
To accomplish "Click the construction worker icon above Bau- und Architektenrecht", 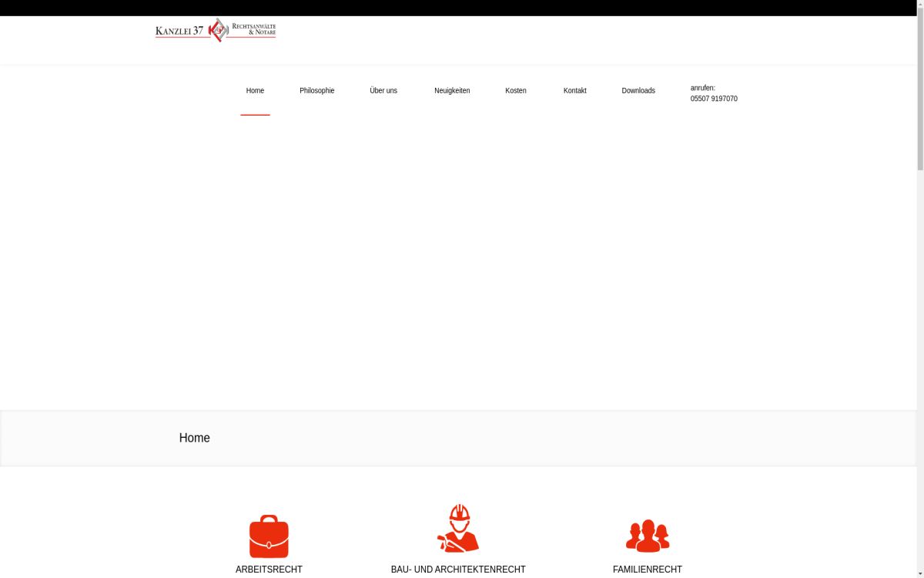I will tap(458, 529).
